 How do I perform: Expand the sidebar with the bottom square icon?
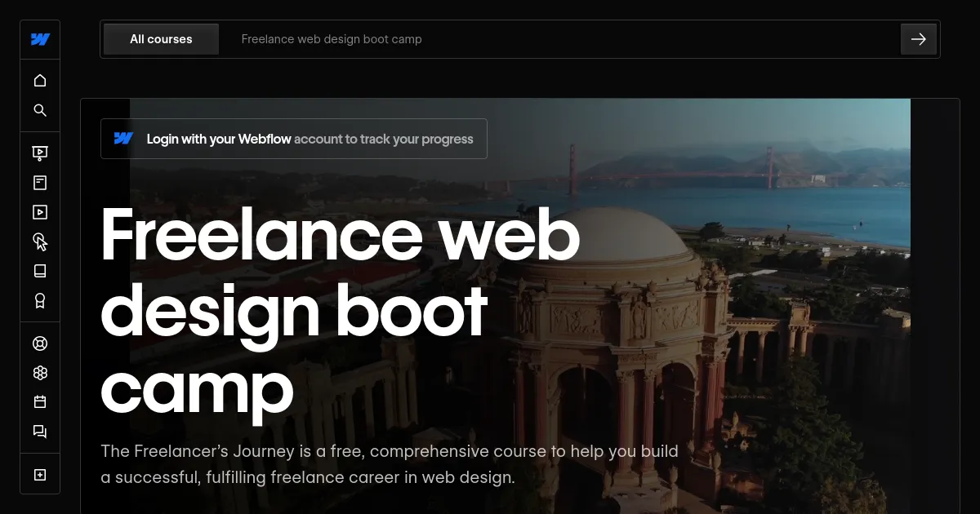pyautogui.click(x=40, y=474)
